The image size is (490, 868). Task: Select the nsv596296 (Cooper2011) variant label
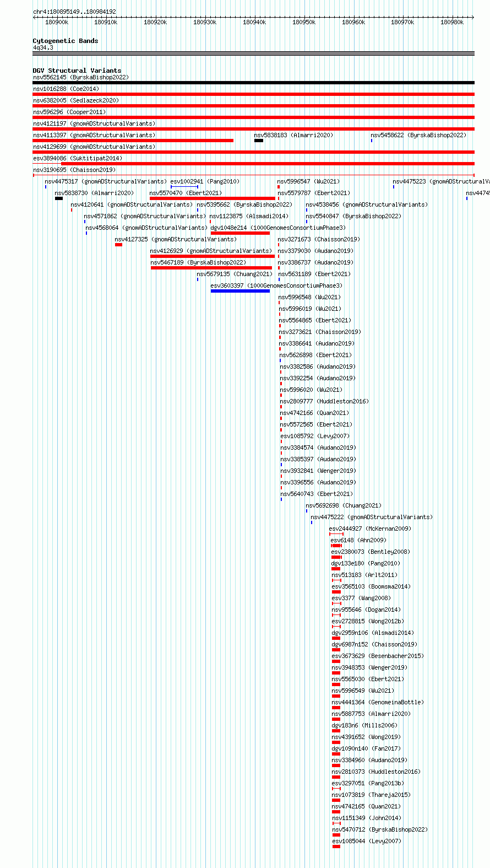[x=69, y=112]
